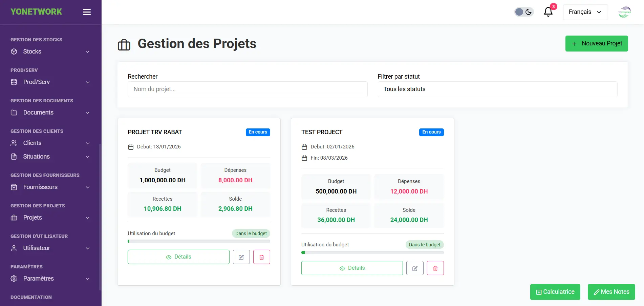Open the Paramètres gear icon
Viewport: 644px width, 306px height.
[14, 279]
